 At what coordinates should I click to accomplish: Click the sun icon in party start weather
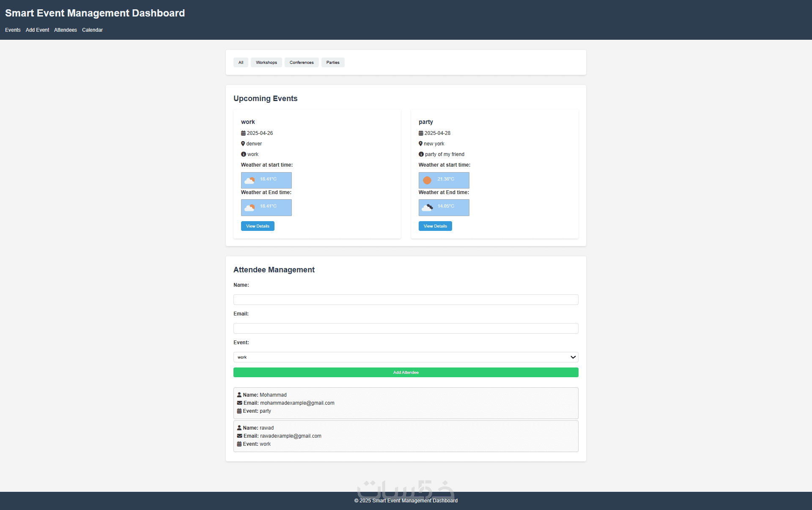coord(427,181)
